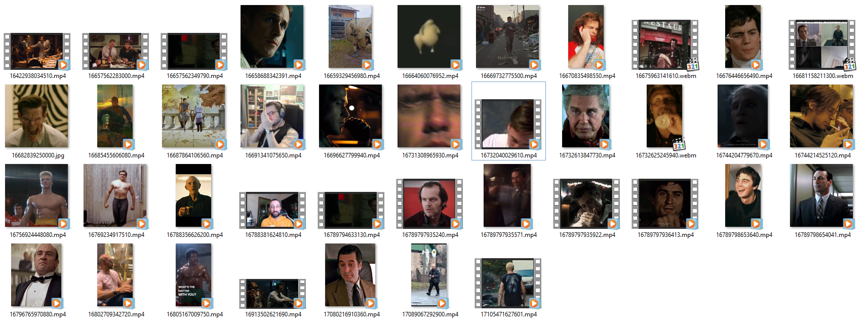This screenshot has width=868, height=324.
Task: Click filename 16802709342720.mp4
Action: pos(116,314)
